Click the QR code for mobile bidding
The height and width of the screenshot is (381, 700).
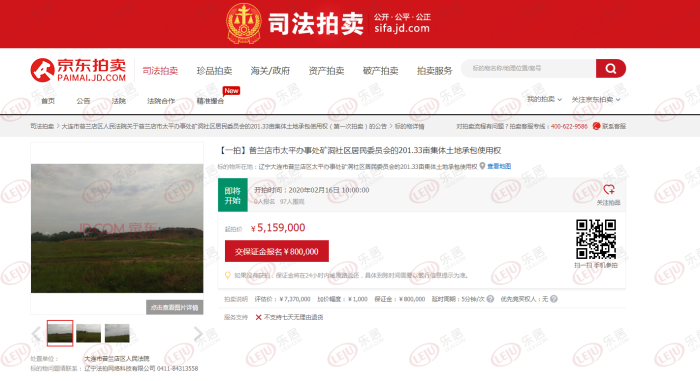(596, 239)
